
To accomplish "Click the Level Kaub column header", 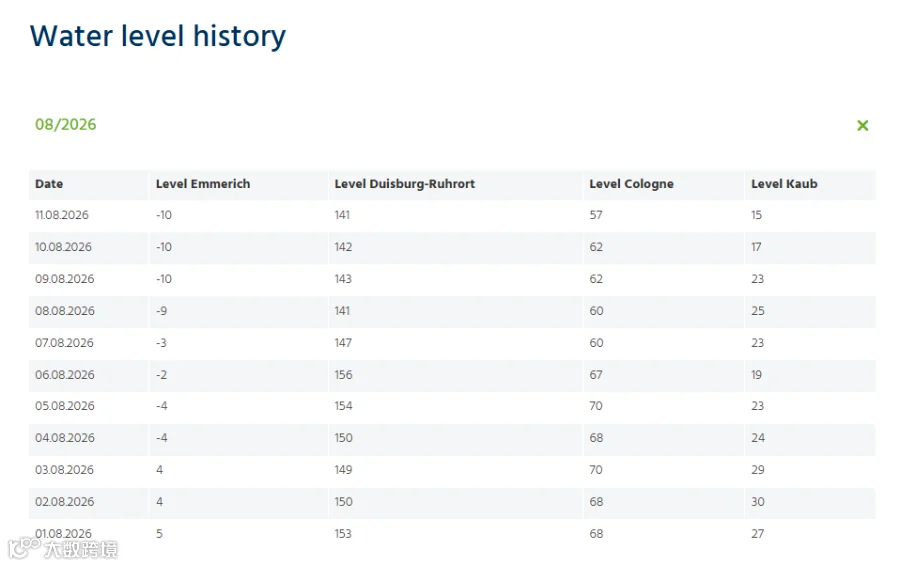I will pos(784,184).
